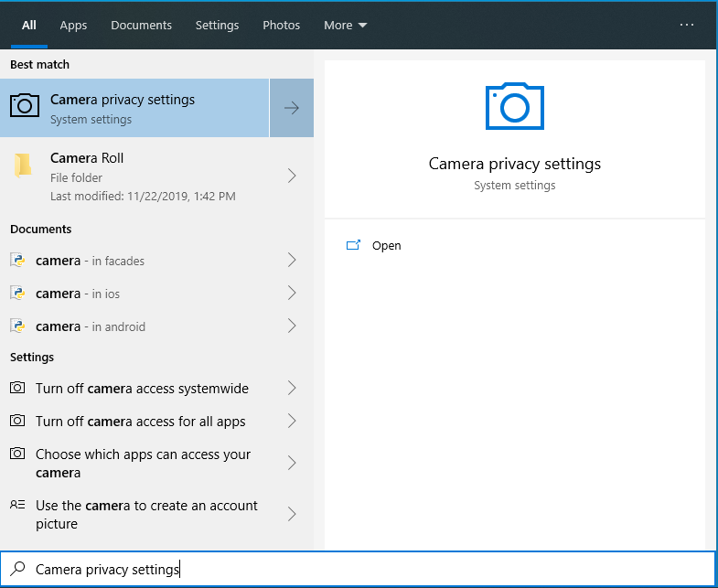Click camera icon beside Choose which apps
This screenshot has width=718, height=588.
(17, 454)
